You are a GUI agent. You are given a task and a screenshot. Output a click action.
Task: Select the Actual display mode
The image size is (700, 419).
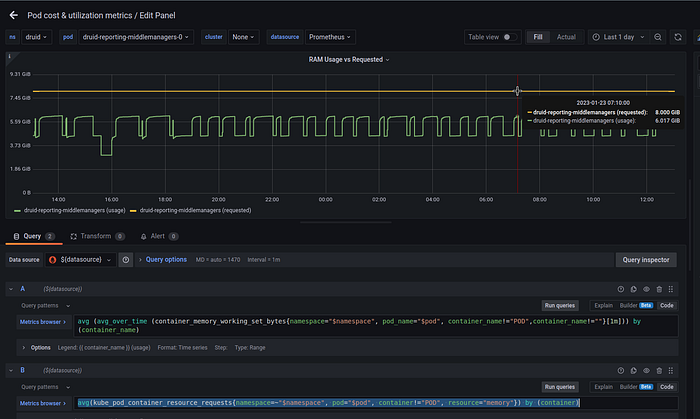(x=566, y=37)
